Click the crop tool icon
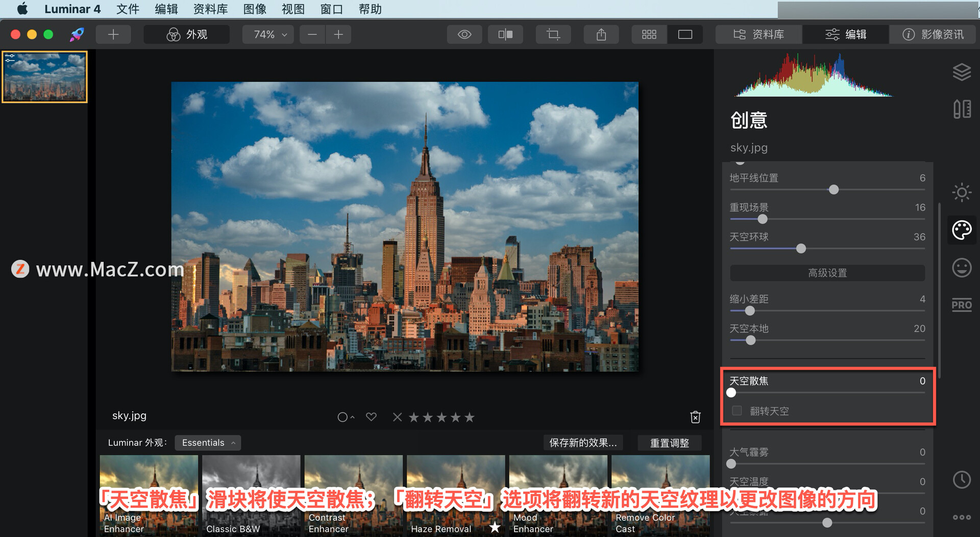Screen dimensions: 980x537 tap(553, 34)
